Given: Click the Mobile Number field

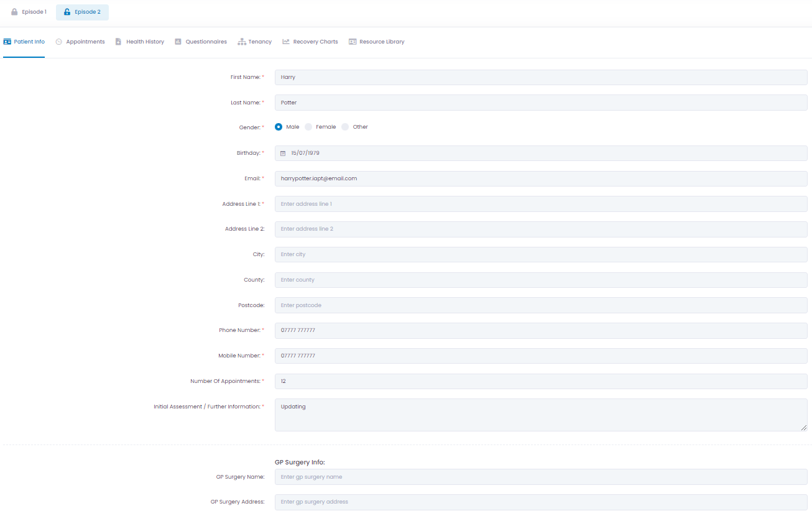Looking at the screenshot, I should [x=541, y=356].
